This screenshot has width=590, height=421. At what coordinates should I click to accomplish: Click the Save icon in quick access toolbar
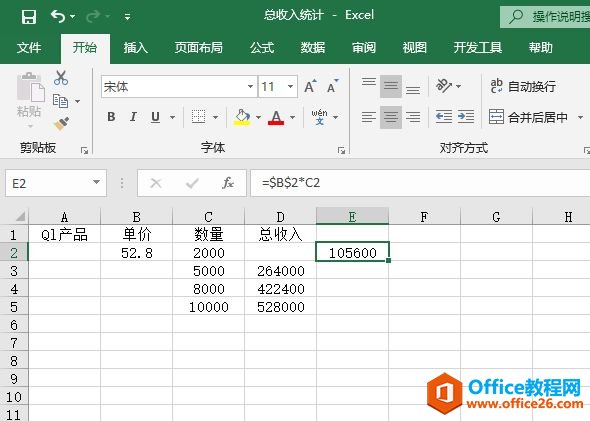[x=29, y=17]
